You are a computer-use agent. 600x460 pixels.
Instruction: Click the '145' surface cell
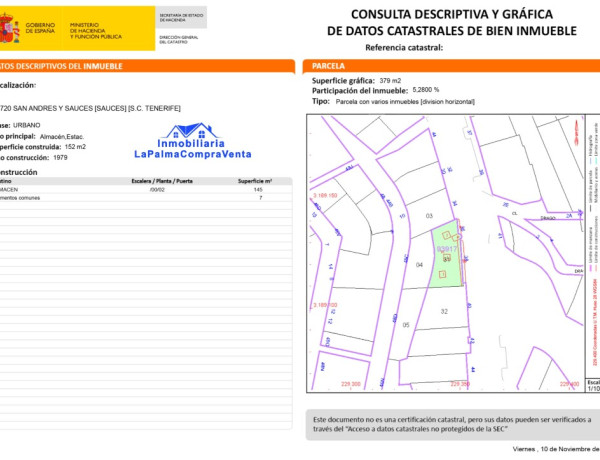click(x=258, y=189)
